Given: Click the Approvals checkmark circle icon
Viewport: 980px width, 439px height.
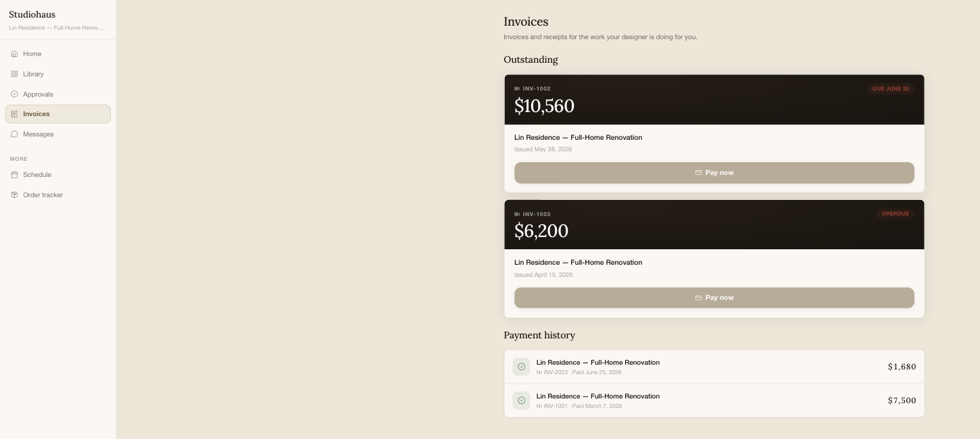Looking at the screenshot, I should click(14, 95).
